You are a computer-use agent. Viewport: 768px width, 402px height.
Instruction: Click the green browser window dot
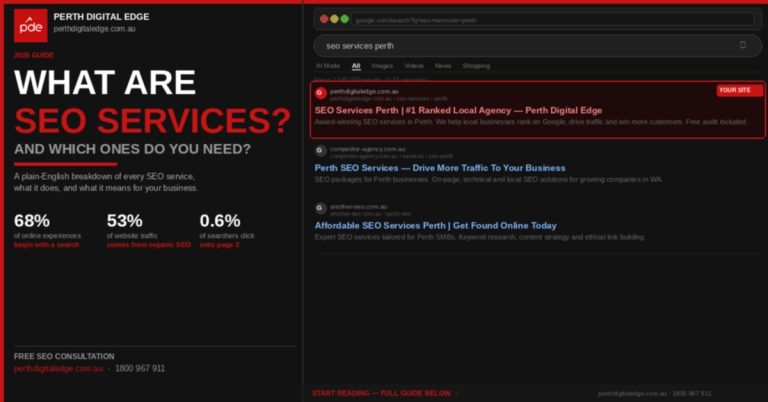tap(344, 19)
